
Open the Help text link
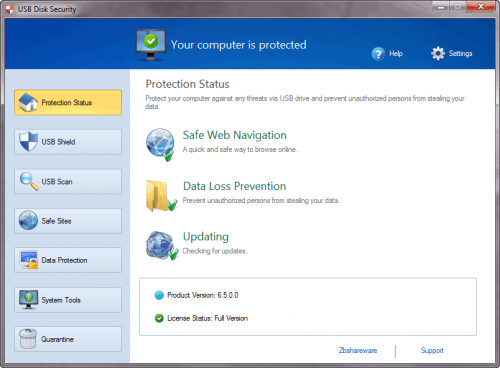(x=396, y=54)
